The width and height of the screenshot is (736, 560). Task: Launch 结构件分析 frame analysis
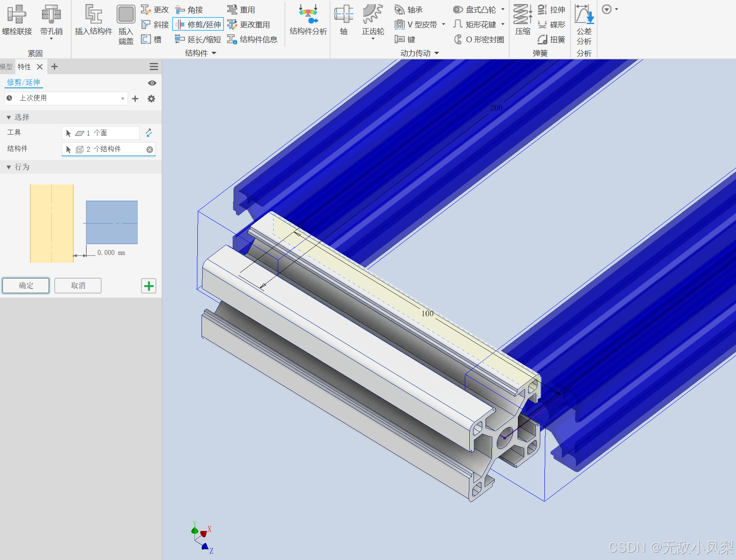308,20
